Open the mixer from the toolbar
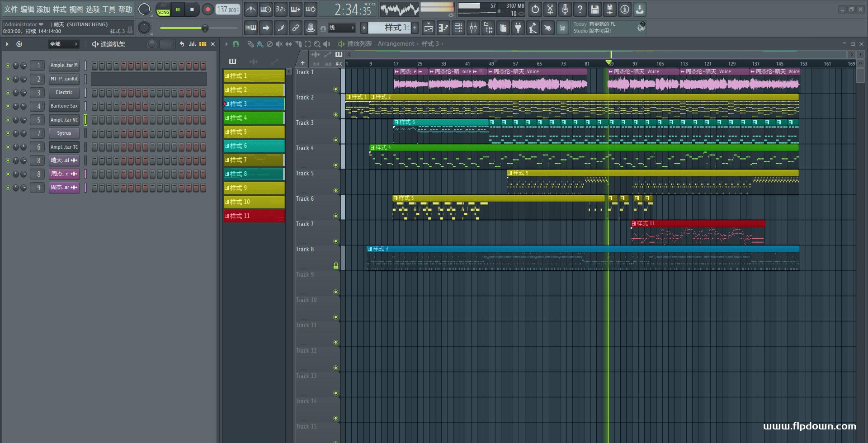The height and width of the screenshot is (443, 868). (x=473, y=28)
